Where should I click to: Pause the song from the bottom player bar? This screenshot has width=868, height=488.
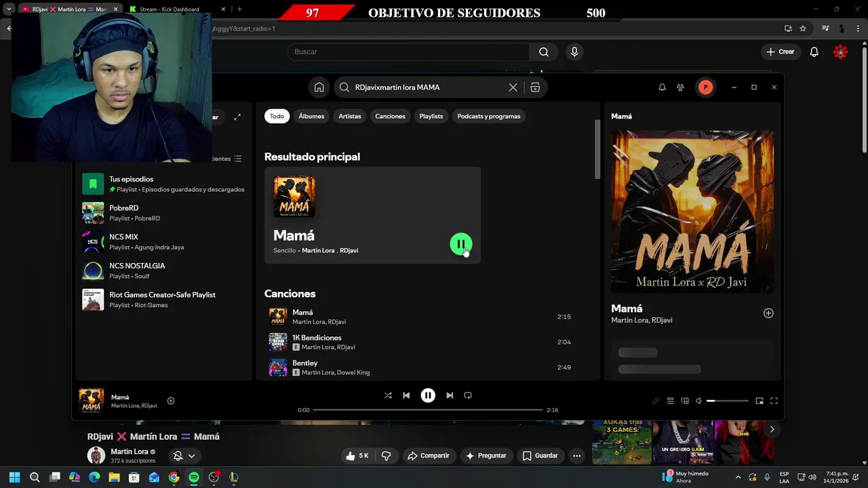pyautogui.click(x=428, y=396)
